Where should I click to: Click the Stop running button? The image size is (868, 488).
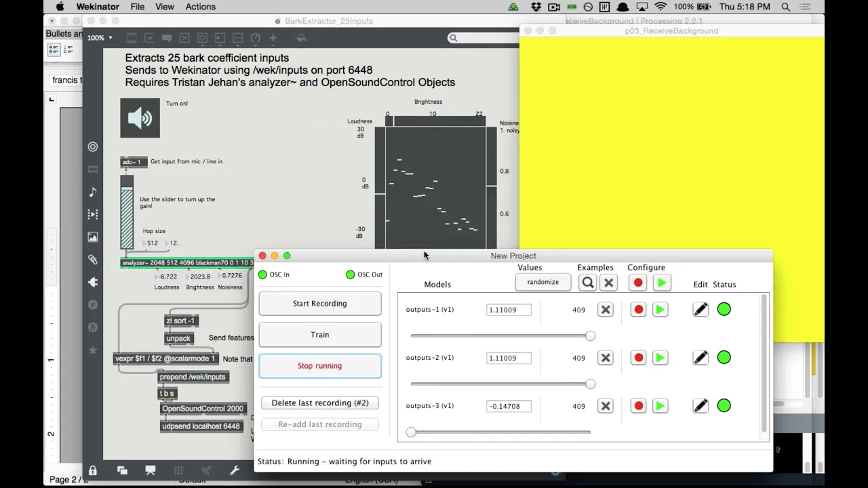tap(320, 366)
